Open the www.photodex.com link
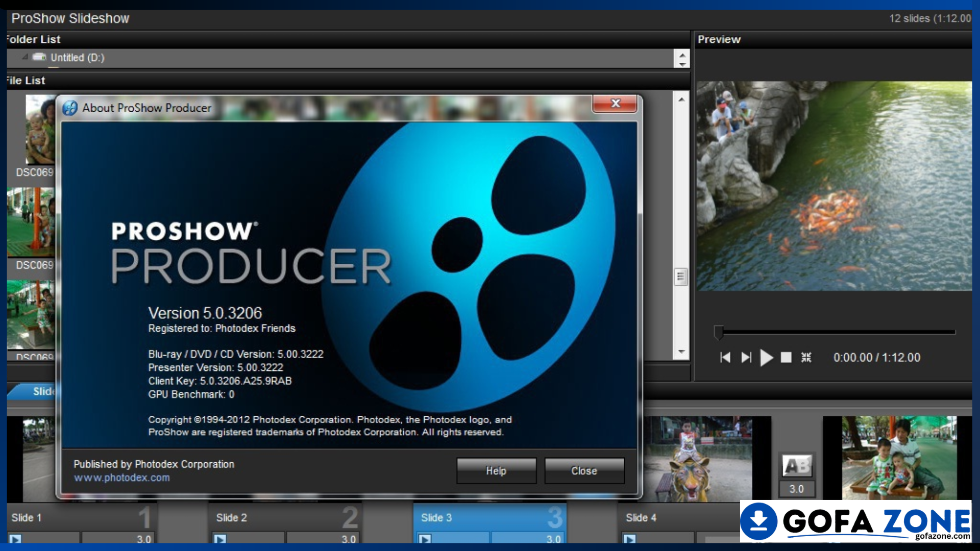Viewport: 980px width, 551px height. click(121, 478)
